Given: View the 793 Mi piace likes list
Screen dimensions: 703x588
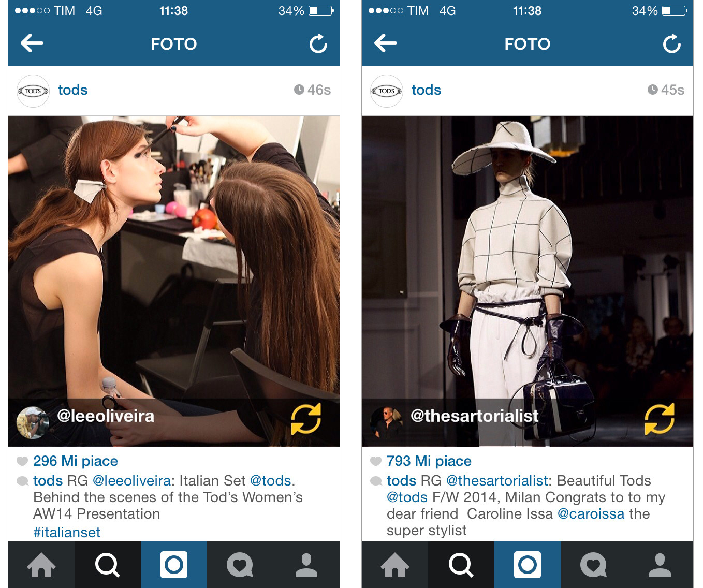Looking at the screenshot, I should point(429,461).
